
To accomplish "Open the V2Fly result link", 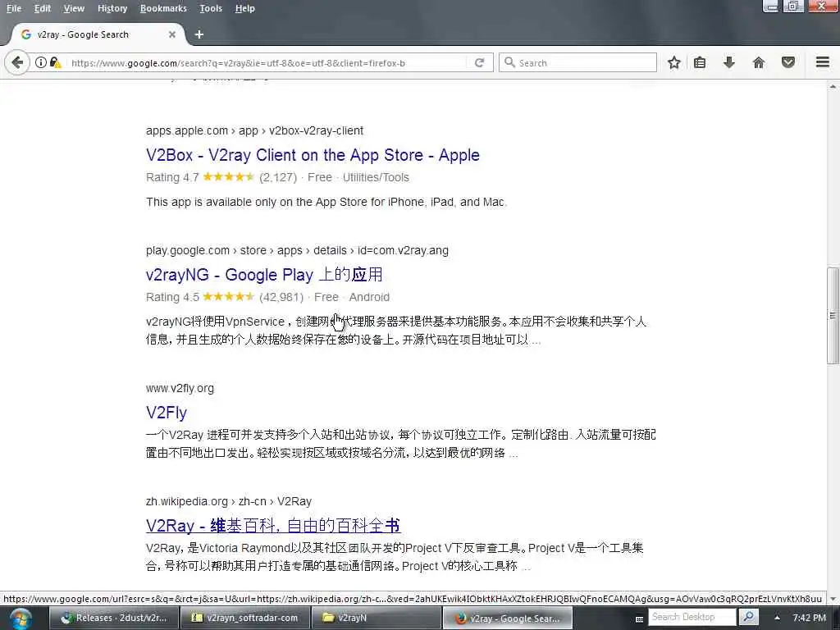I will pos(167,413).
